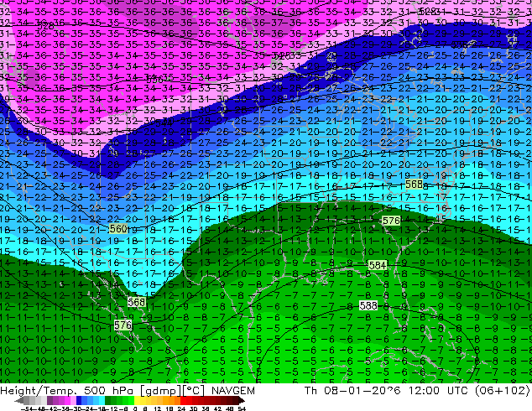Screen dimensions: 532x411
Task: Click the 560 height contour label
Action: coord(118,228)
